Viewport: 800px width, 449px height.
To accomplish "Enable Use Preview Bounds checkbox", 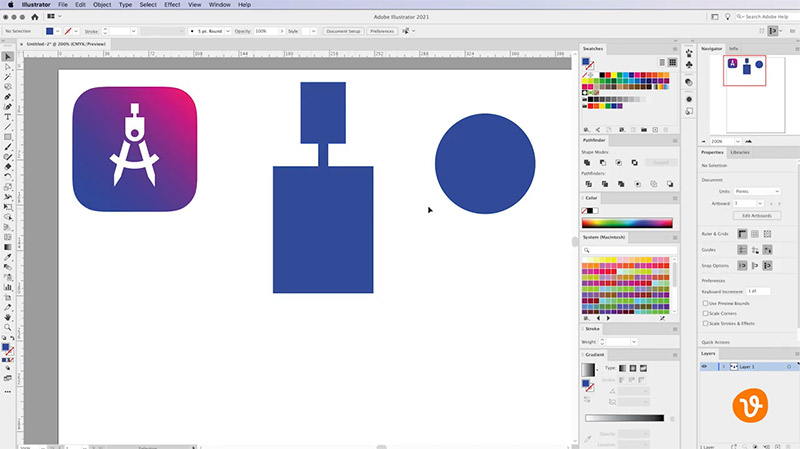I will pos(706,303).
